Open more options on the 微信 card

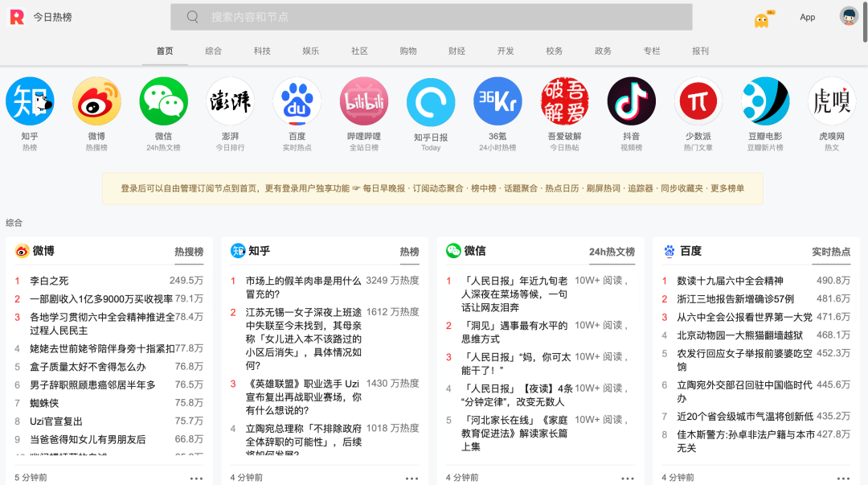(628, 478)
